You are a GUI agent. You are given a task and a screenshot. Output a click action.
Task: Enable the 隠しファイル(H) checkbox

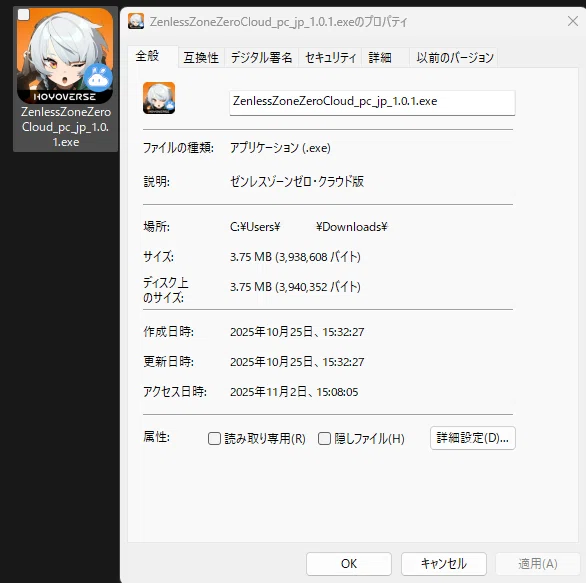click(324, 438)
